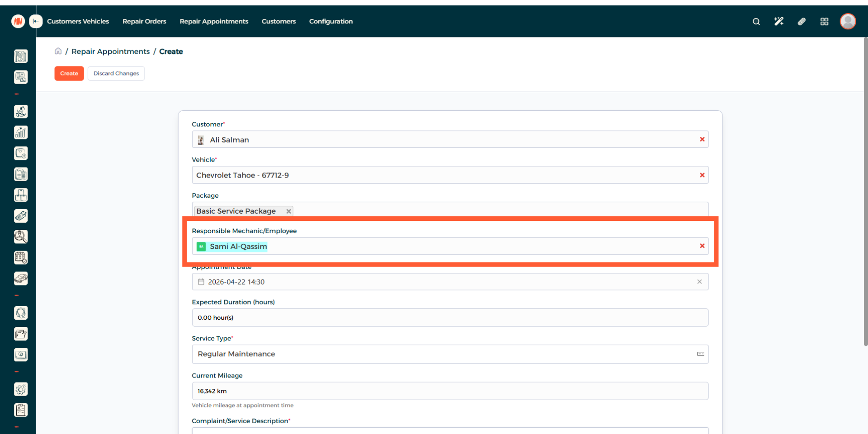Open the user profile avatar
The height and width of the screenshot is (434, 868).
848,21
